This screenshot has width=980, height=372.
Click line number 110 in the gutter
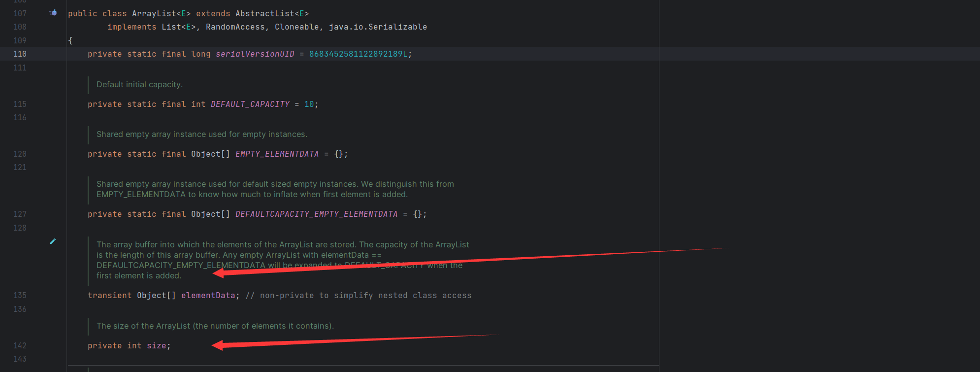(x=20, y=54)
